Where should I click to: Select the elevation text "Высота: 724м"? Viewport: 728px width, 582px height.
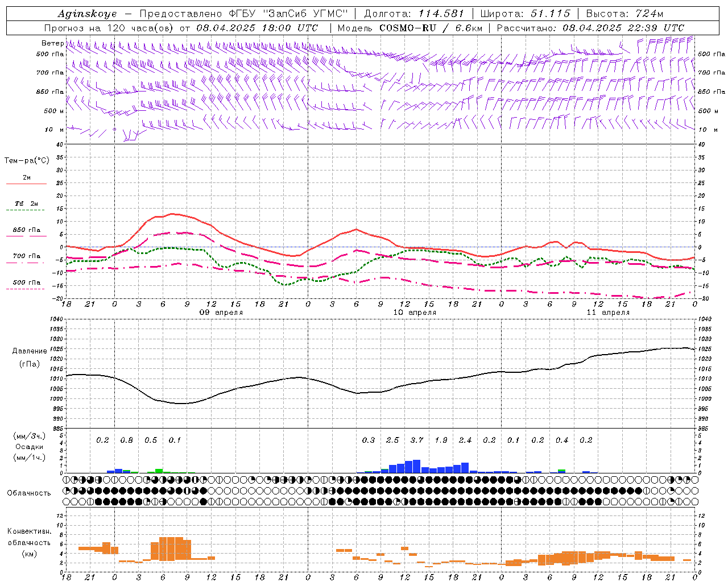pos(624,14)
